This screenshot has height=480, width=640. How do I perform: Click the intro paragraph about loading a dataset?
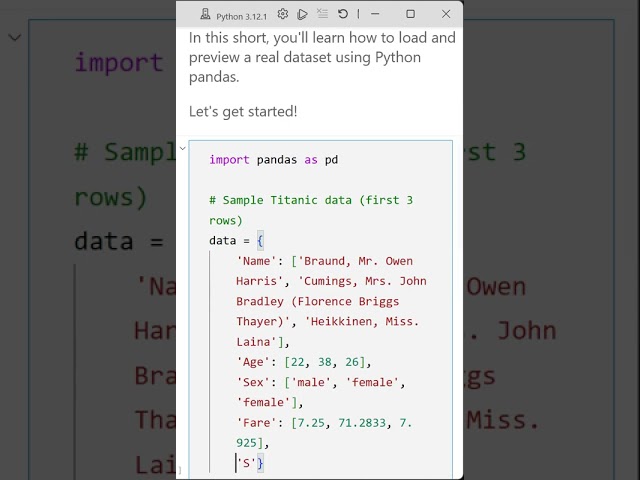pos(322,57)
